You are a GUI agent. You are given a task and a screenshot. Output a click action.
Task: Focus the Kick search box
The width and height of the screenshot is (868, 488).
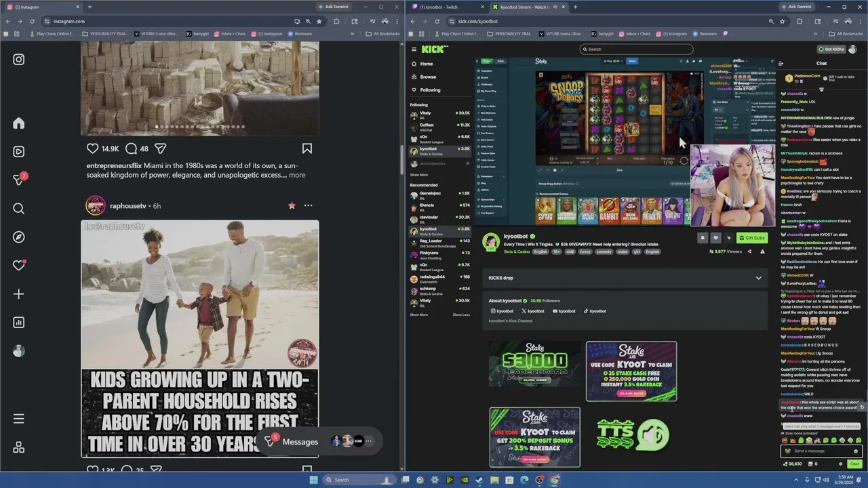[x=636, y=49]
